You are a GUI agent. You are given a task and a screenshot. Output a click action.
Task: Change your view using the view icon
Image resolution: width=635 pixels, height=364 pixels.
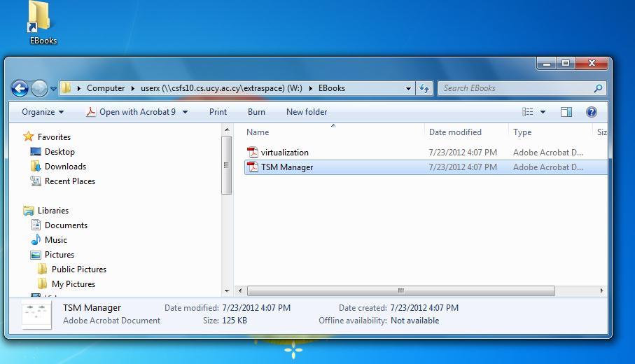pos(527,112)
